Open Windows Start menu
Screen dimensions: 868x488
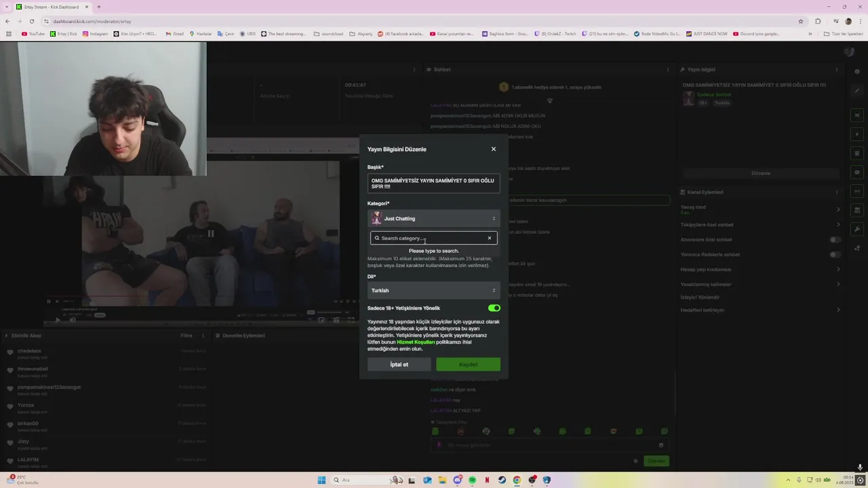coord(321,480)
